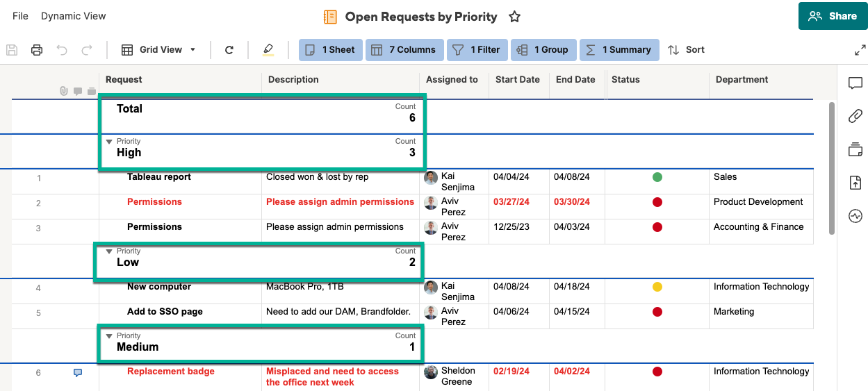868x391 pixels.
Task: Click the New computer request cell
Action: click(181, 292)
